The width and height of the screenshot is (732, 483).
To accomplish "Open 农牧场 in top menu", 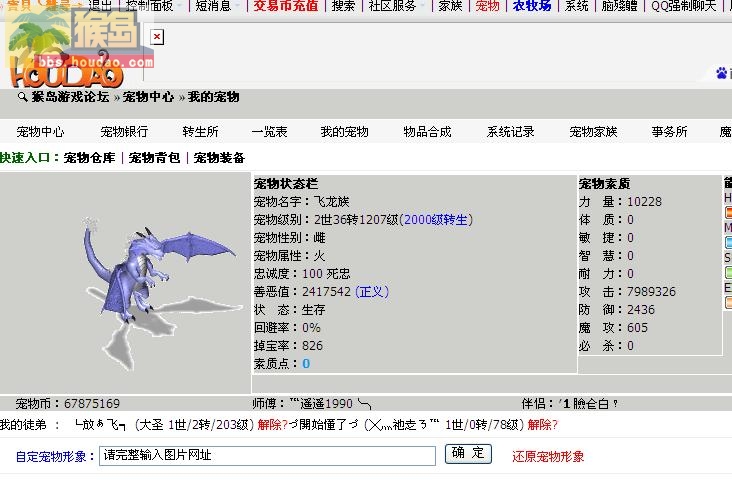I will (x=532, y=5).
